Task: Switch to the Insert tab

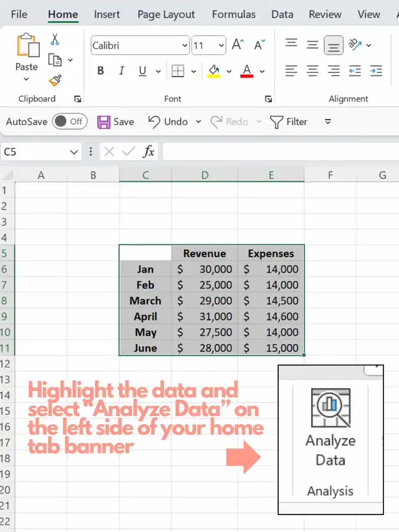Action: click(x=107, y=14)
